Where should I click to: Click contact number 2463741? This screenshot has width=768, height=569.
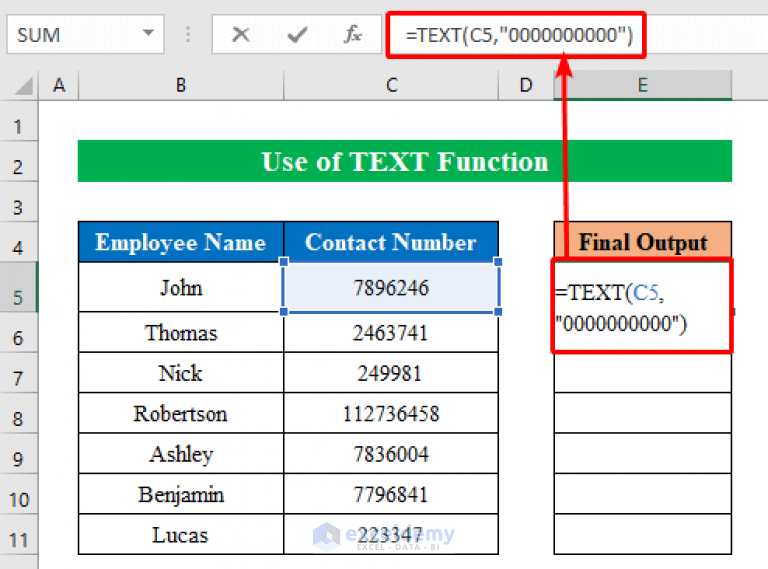[391, 332]
